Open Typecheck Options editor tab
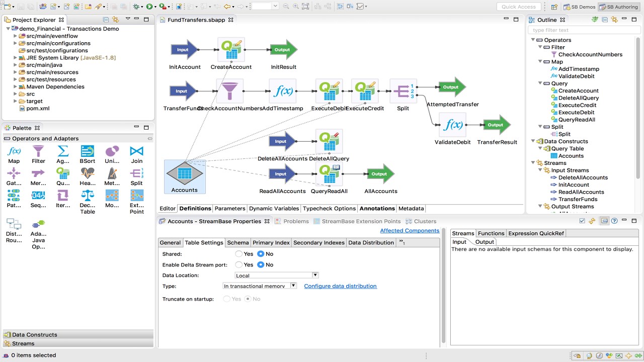This screenshot has height=362, width=644. pyautogui.click(x=329, y=208)
